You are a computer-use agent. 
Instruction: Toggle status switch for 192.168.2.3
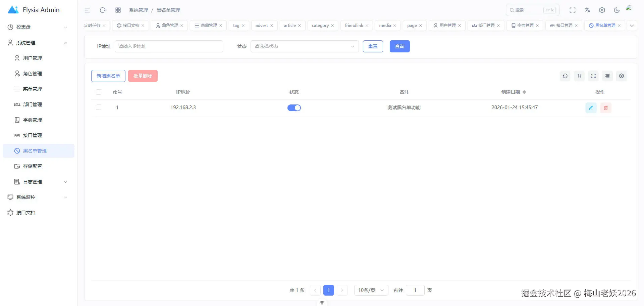point(294,108)
